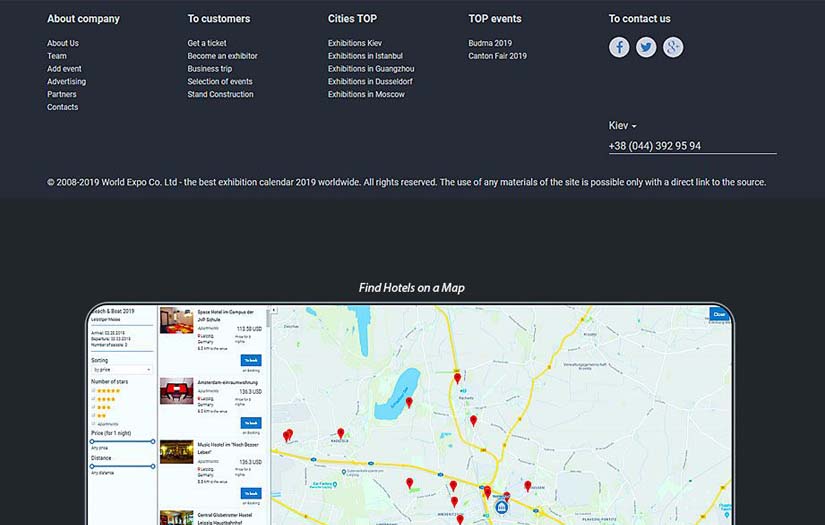Screen dimensions: 825x525
Task: Open the Music Hostel thumbnail photo
Action: pos(176,452)
